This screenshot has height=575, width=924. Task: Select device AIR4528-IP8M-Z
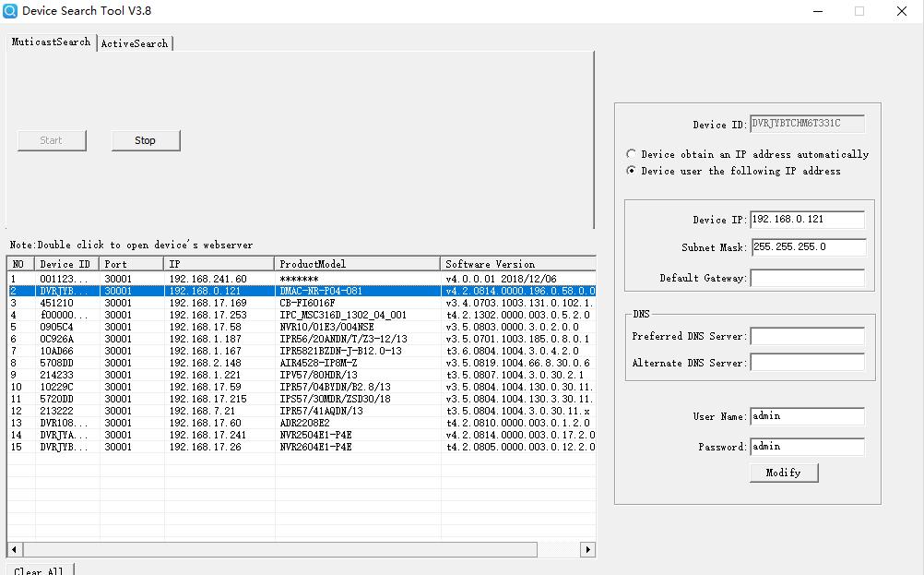tap(302, 363)
